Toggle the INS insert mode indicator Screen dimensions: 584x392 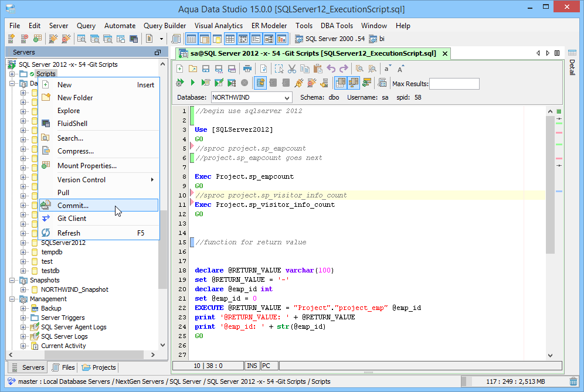coord(252,366)
